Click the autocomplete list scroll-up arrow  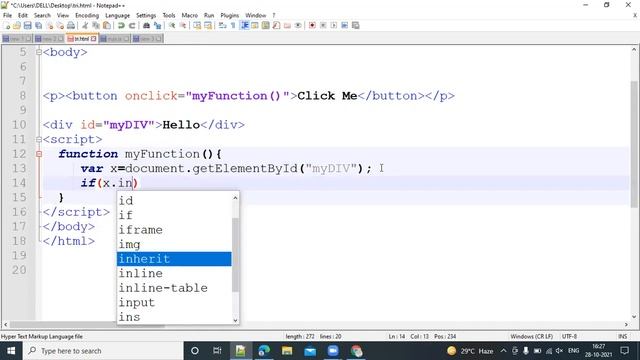(235, 198)
